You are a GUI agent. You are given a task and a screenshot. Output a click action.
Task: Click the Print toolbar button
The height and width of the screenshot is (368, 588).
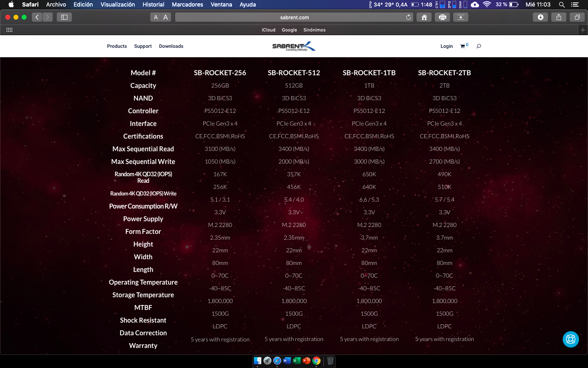click(x=443, y=17)
